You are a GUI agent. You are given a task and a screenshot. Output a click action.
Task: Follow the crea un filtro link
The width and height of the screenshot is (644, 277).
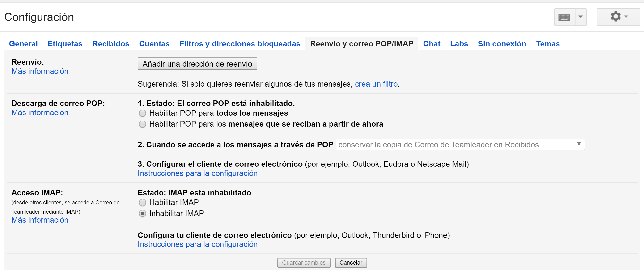click(x=376, y=84)
